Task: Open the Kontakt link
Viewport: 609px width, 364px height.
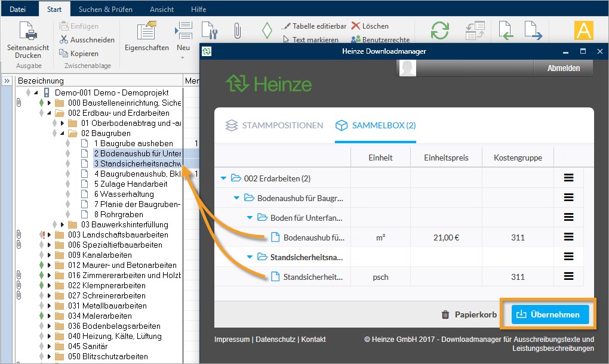Action: (x=313, y=339)
